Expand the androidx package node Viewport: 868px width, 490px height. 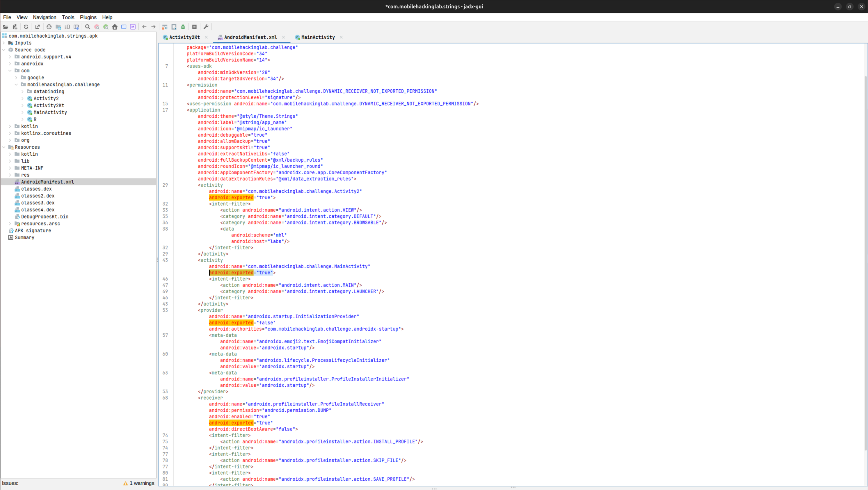point(10,64)
